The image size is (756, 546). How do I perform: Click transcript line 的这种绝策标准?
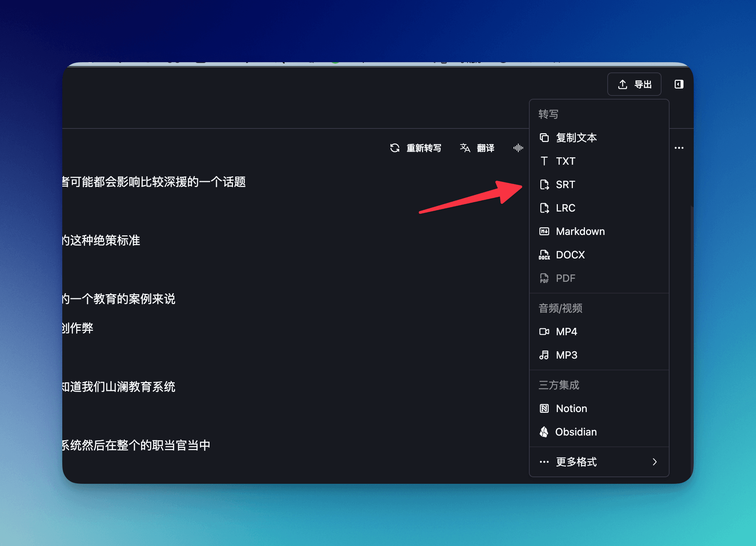click(x=101, y=240)
